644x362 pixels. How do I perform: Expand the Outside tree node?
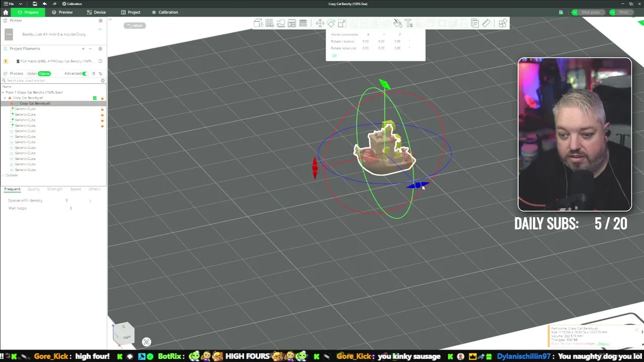pyautogui.click(x=3, y=175)
